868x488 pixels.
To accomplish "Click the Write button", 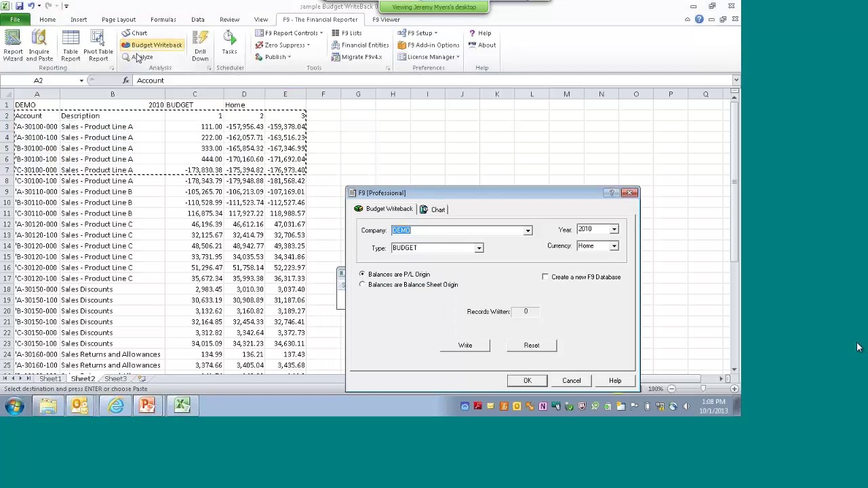I will [465, 346].
